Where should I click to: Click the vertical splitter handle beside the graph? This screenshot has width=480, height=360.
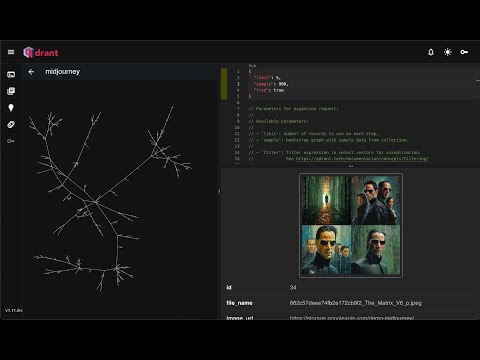coord(219,191)
